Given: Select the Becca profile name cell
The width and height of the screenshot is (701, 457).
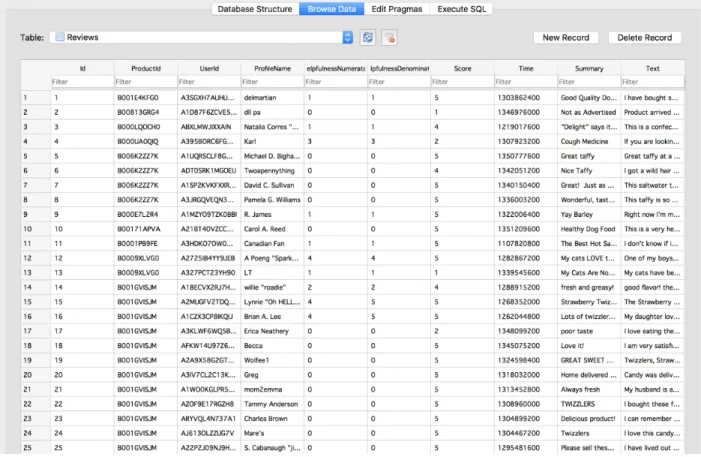Looking at the screenshot, I should 272,346.
